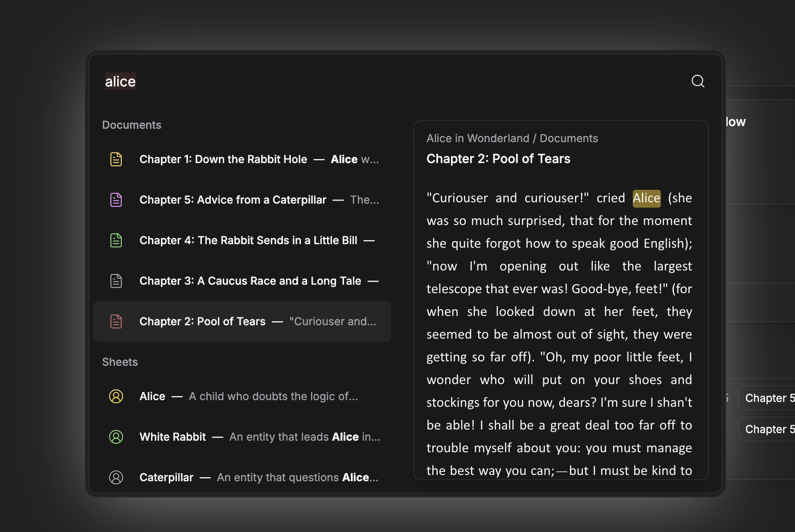
Task: Open result Chapter 5: Advice from a Caterpillar
Action: 242,200
